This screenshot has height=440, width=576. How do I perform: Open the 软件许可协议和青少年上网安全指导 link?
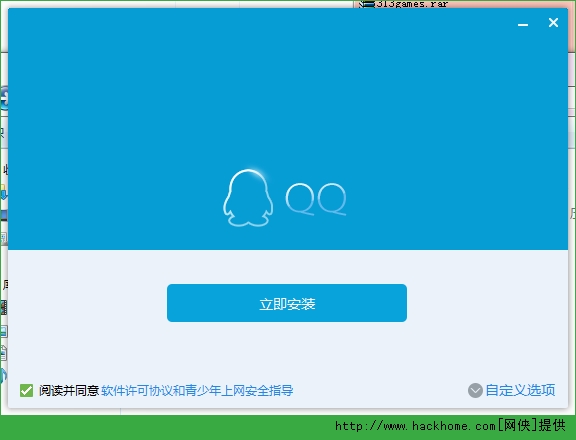(x=197, y=390)
